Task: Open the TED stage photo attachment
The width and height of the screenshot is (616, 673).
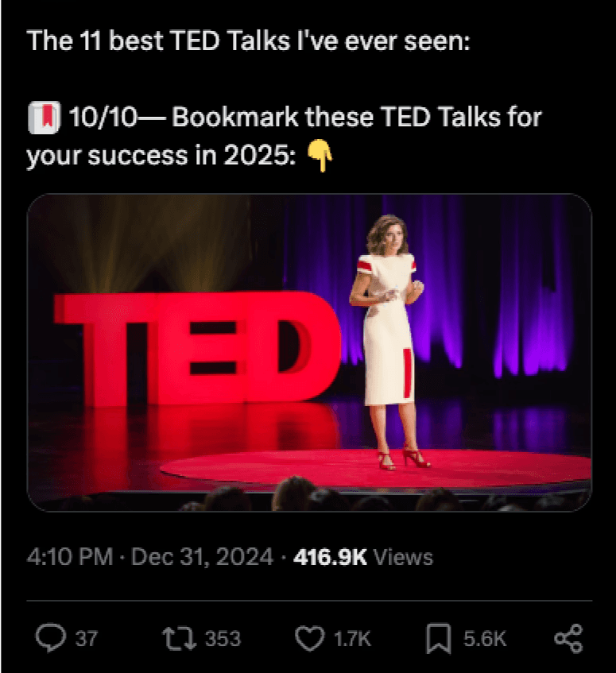Action: coord(309,352)
